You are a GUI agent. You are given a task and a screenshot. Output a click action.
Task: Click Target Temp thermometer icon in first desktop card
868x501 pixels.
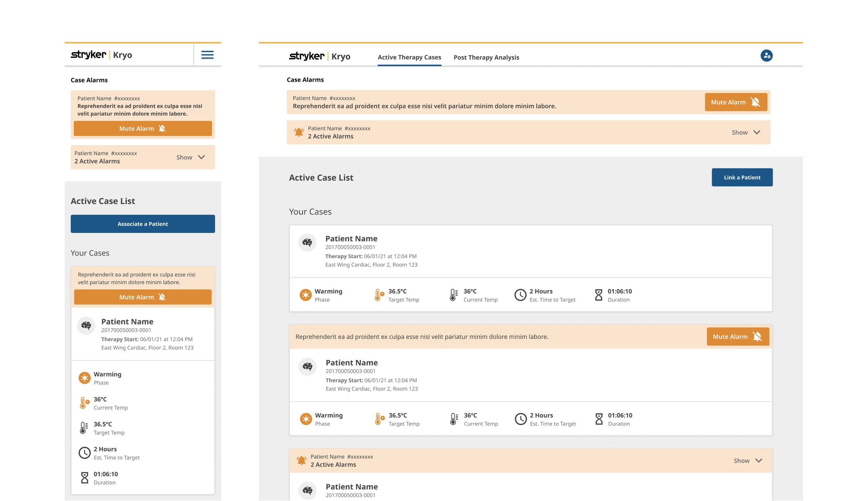pos(379,295)
